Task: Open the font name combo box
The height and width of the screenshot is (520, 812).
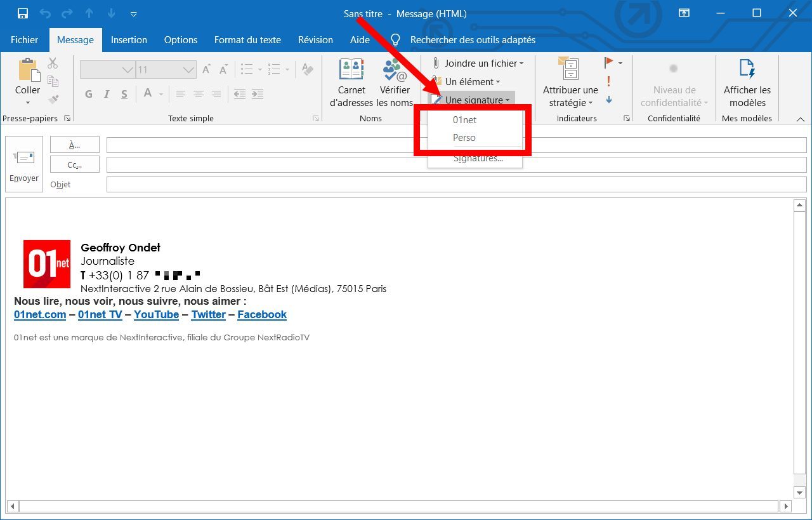Action: (108, 70)
